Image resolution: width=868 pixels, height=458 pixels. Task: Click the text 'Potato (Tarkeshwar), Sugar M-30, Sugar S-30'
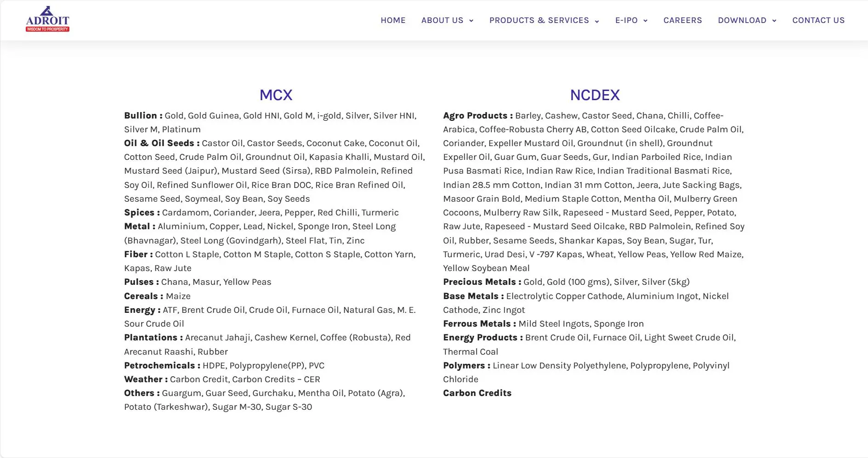tap(218, 407)
